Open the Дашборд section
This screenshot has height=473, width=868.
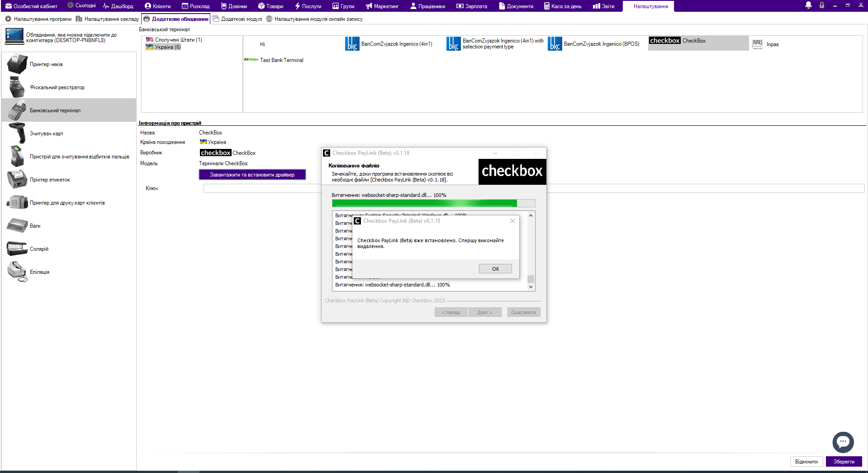(x=118, y=6)
